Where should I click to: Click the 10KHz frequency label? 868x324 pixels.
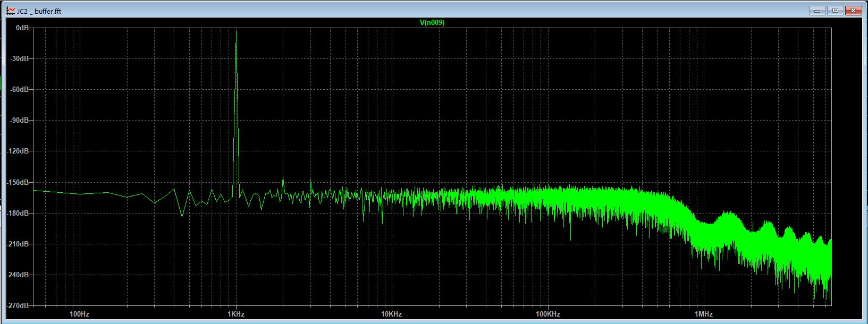pos(391,314)
